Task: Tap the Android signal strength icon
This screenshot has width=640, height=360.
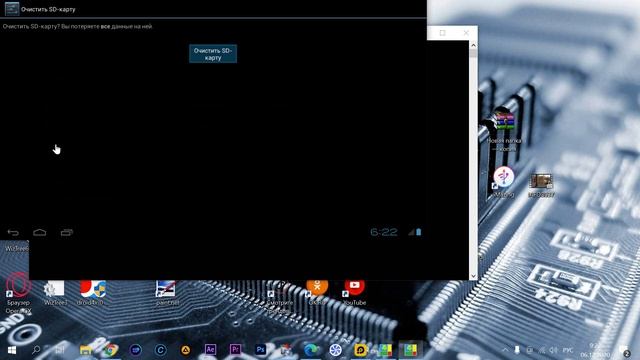Action: click(x=411, y=232)
